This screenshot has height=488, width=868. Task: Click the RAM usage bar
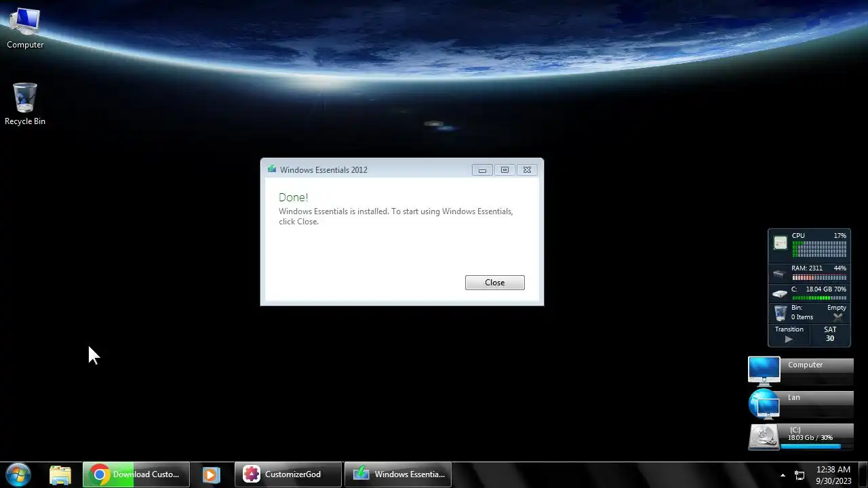pos(819,277)
